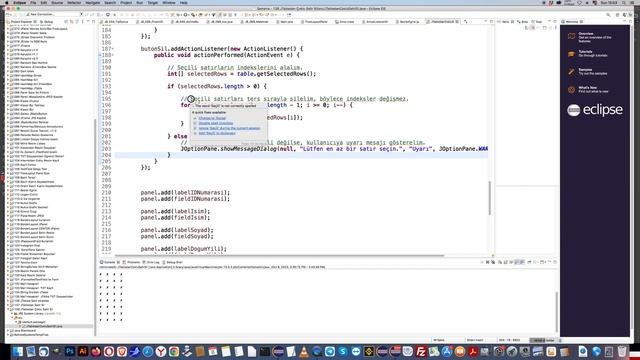Open FileZilla from the Dock
640x360 pixels.
tap(421, 351)
